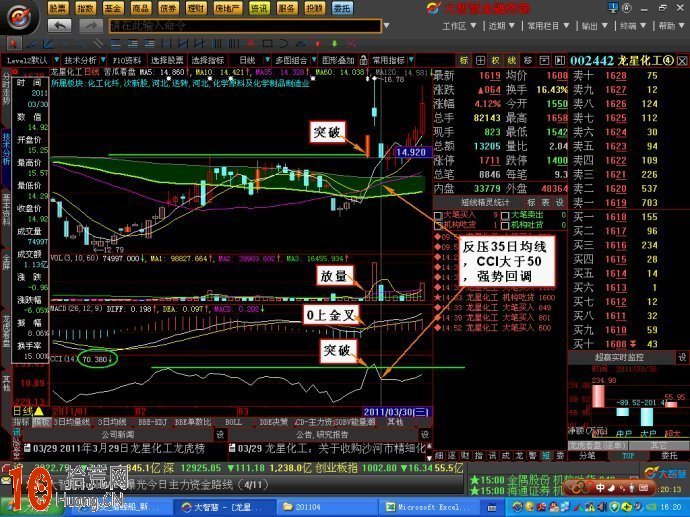Open the 常用栏目 dropdown menu

(549, 26)
